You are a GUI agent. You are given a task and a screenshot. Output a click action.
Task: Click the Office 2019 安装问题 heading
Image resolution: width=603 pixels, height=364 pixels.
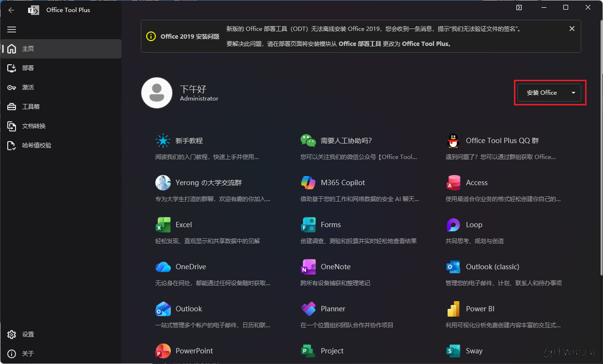[190, 36]
